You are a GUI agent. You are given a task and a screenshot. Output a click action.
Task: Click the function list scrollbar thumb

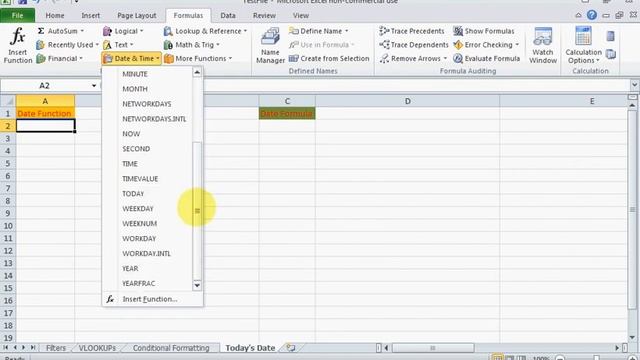(197, 210)
